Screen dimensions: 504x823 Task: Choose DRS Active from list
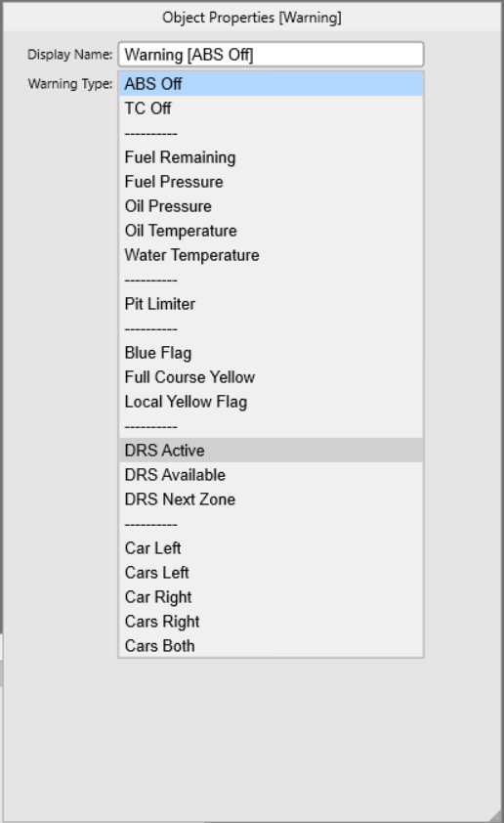271,450
